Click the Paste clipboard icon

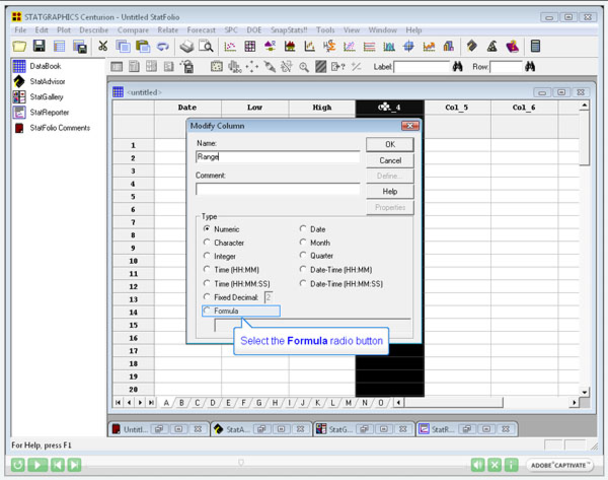pos(143,47)
